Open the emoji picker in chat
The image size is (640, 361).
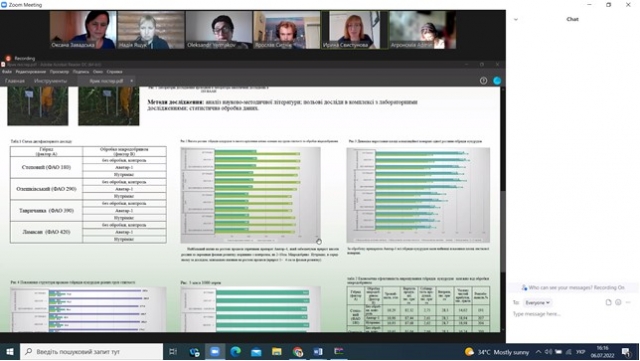(x=618, y=303)
